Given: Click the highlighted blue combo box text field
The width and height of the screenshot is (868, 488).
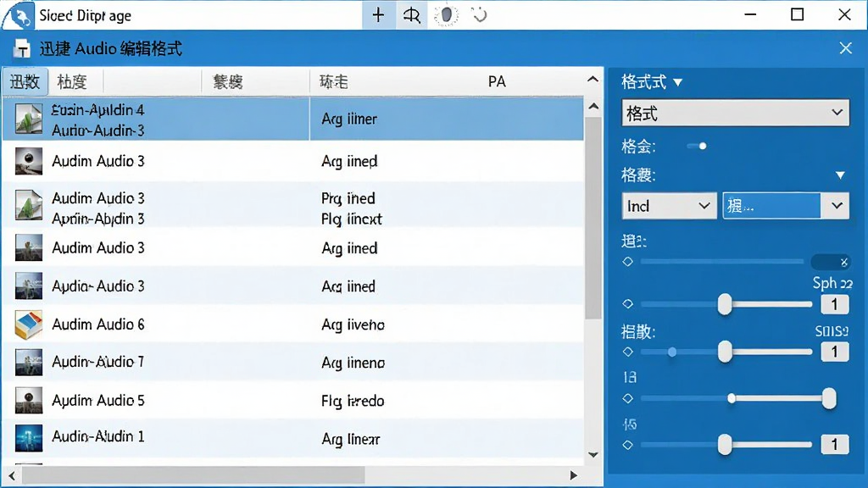Looking at the screenshot, I should click(771, 206).
